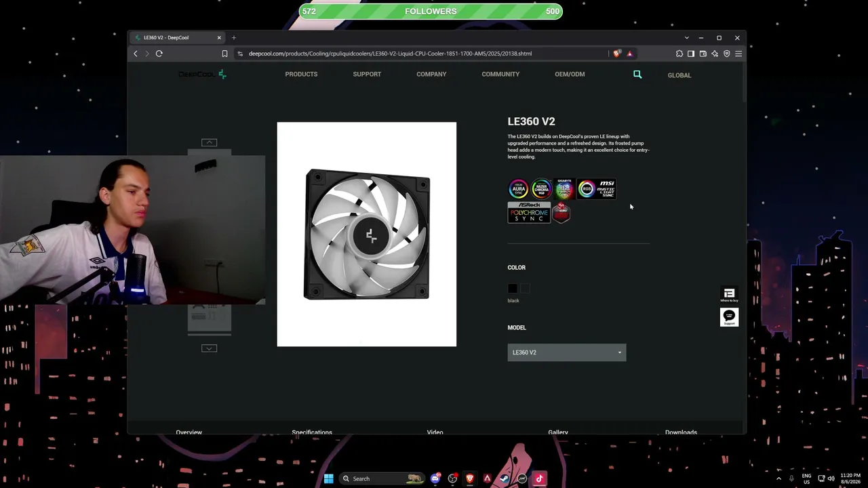Jump to the Overview section tab
This screenshot has height=488, width=868.
tap(189, 431)
